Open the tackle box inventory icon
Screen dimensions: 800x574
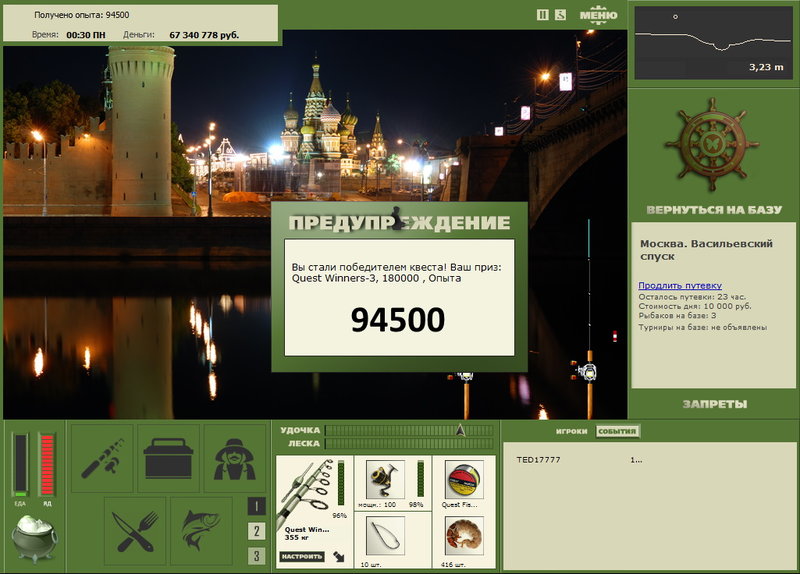pyautogui.click(x=168, y=458)
